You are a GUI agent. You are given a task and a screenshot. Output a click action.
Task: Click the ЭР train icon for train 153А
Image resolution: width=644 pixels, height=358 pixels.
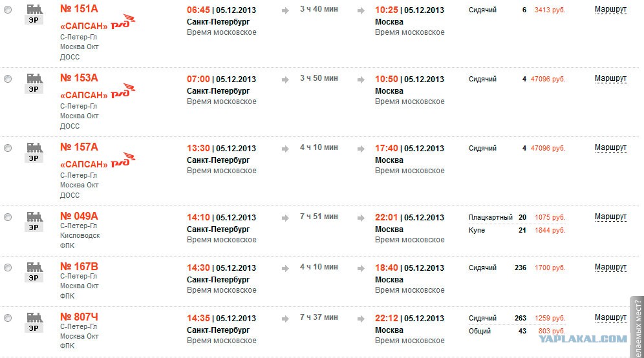click(x=34, y=83)
